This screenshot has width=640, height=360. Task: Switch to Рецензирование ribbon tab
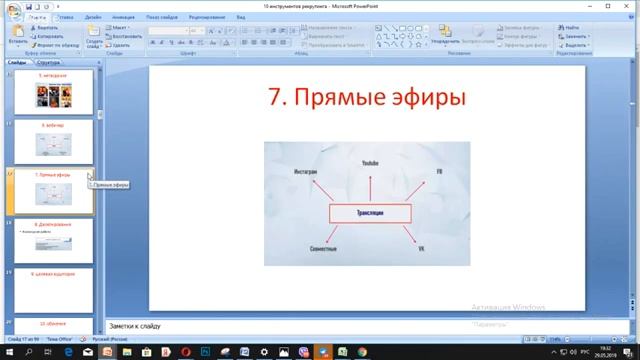207,18
